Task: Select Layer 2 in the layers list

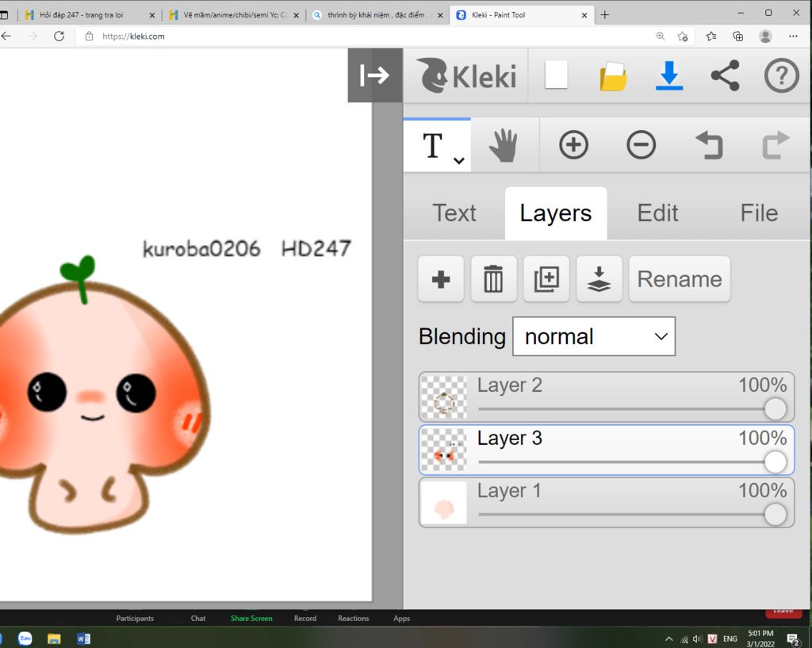Action: pos(607,397)
